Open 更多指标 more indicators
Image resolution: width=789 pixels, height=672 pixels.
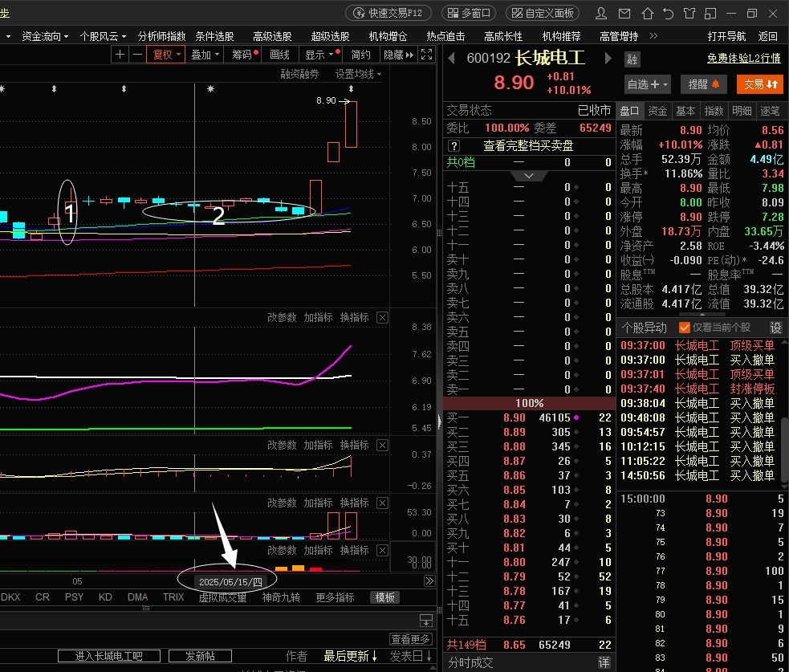[x=335, y=597]
